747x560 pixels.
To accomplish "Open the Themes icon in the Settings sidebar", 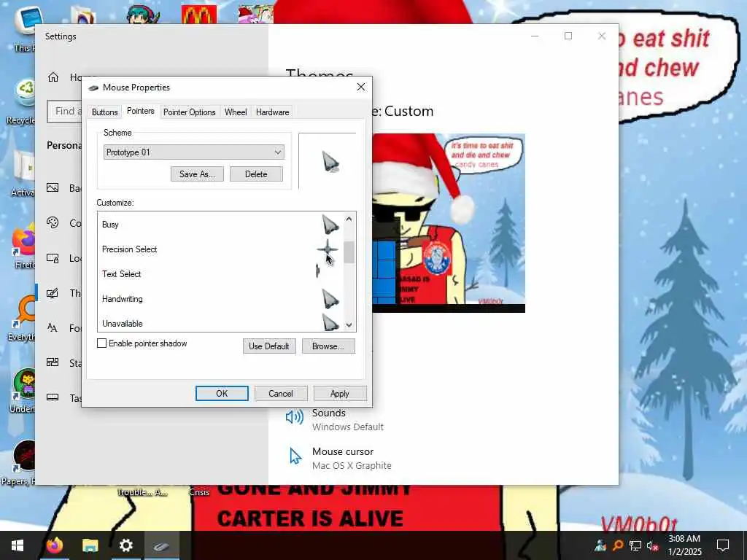I will click(53, 293).
